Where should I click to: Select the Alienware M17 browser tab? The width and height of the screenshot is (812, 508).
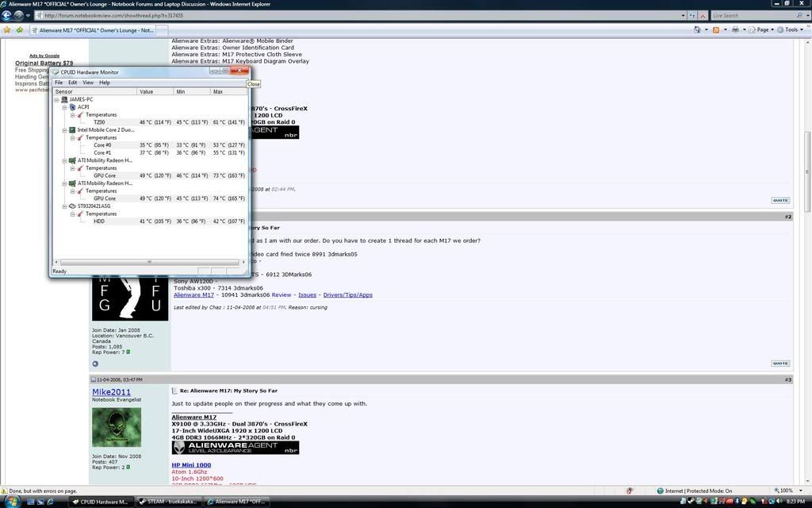click(x=92, y=31)
